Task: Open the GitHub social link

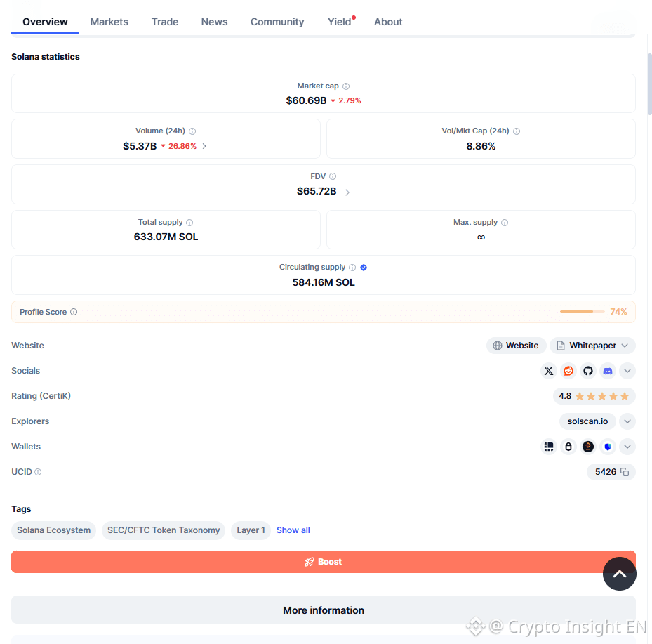Action: coord(588,371)
